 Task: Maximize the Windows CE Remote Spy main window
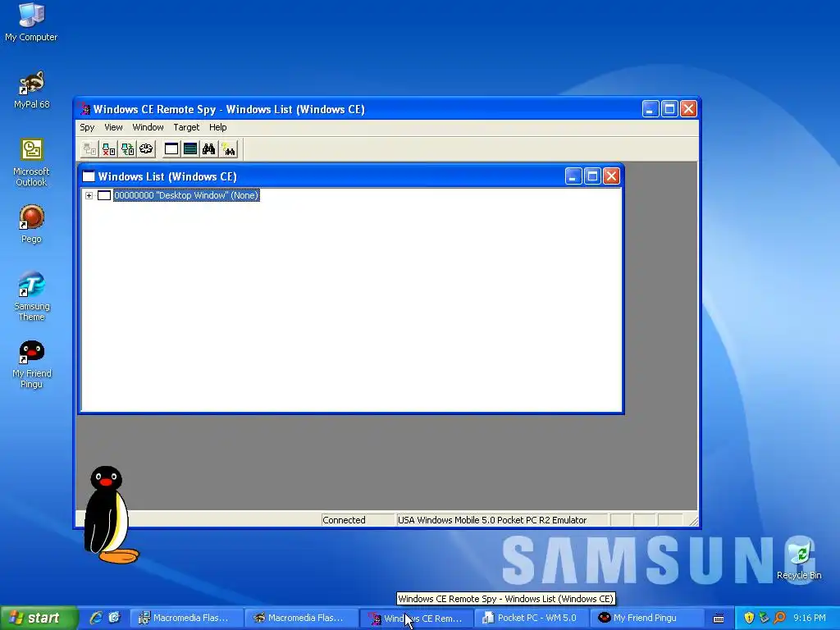click(669, 109)
